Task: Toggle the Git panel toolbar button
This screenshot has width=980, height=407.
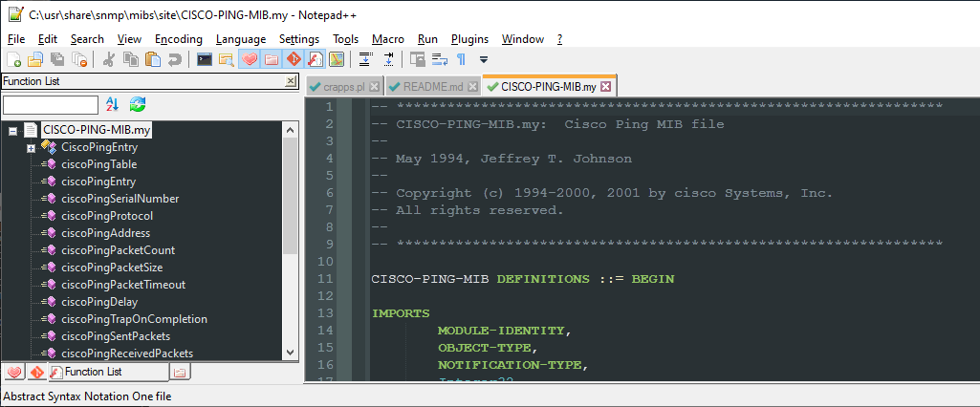Action: pyautogui.click(x=294, y=59)
